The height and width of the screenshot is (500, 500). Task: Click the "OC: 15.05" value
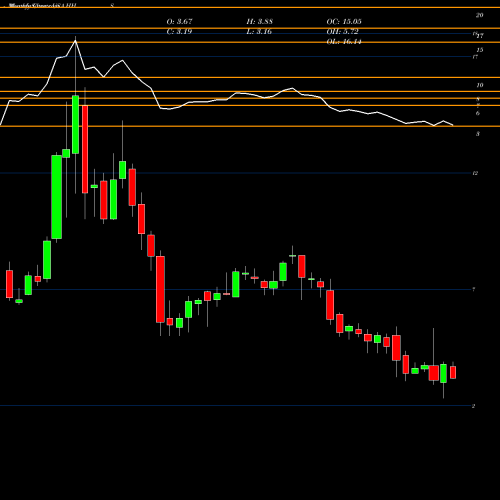[x=344, y=22]
